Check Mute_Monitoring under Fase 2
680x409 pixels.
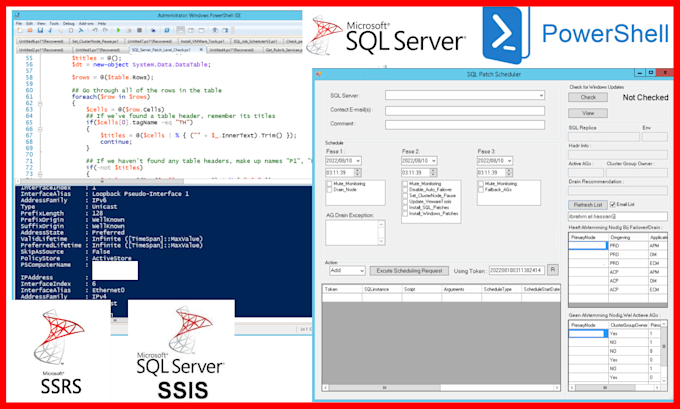coord(405,184)
